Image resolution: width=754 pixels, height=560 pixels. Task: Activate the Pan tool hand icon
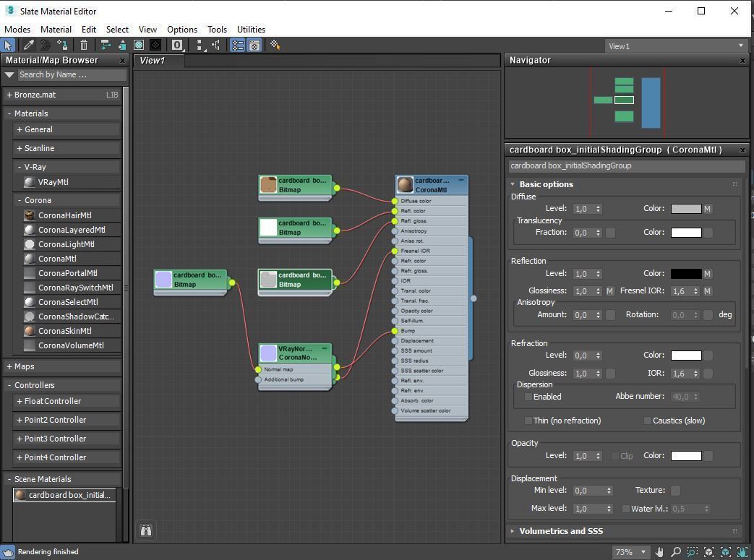pyautogui.click(x=659, y=552)
